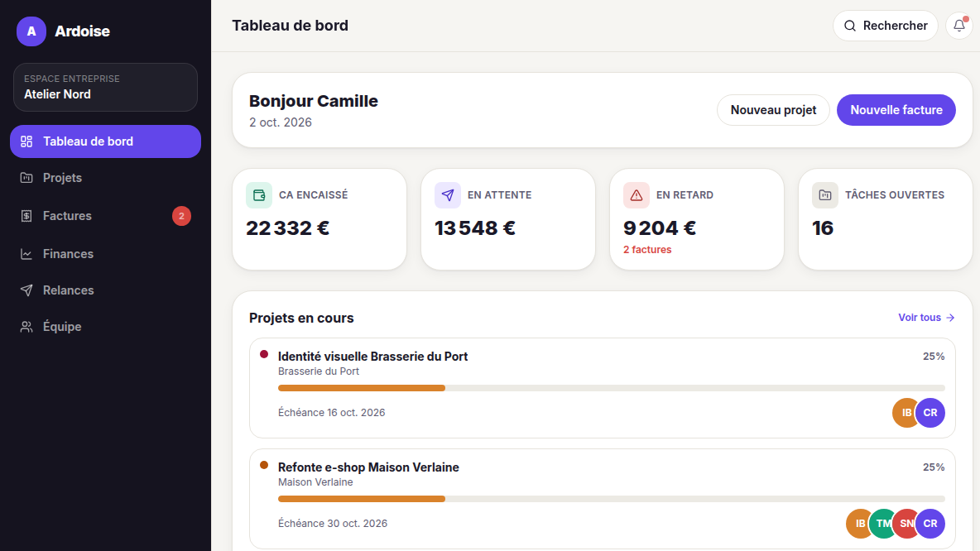Click the 25% value of Refonte e-shop
Image resolution: width=980 pixels, height=551 pixels.
click(x=934, y=467)
